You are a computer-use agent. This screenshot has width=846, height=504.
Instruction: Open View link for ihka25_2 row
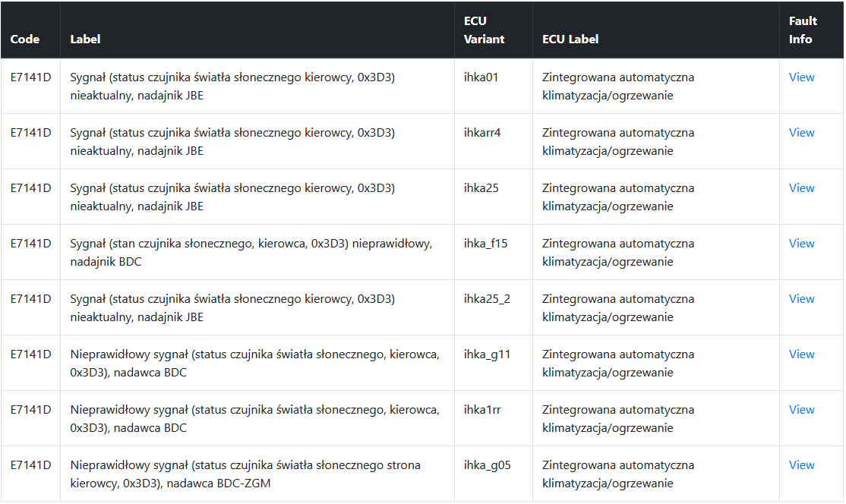coord(801,299)
